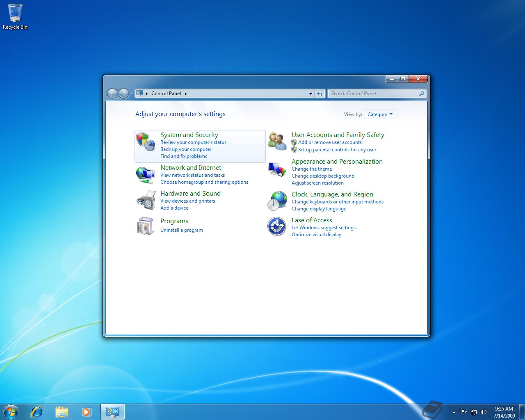
Task: Select the Control Panel taskbar button
Action: coord(112,411)
